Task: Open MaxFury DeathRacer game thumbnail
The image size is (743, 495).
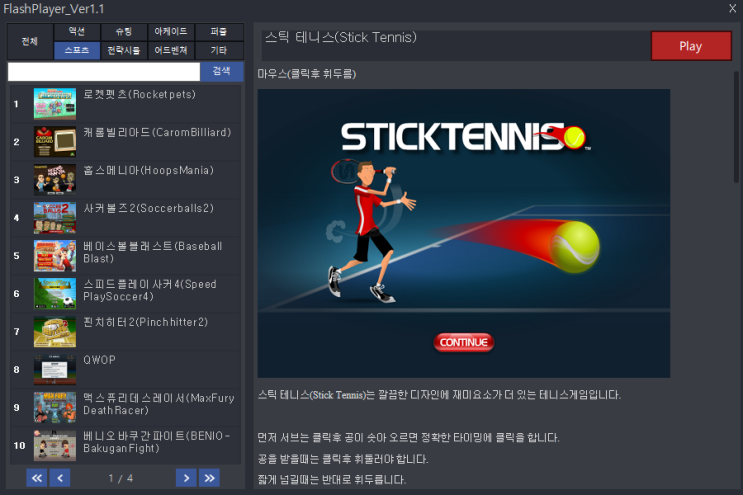Action: point(55,407)
